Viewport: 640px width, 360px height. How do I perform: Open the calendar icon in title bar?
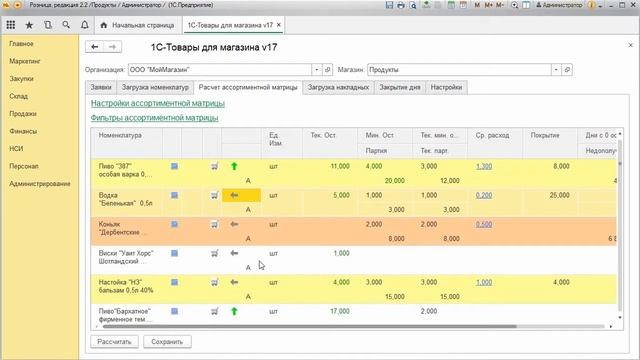click(463, 5)
